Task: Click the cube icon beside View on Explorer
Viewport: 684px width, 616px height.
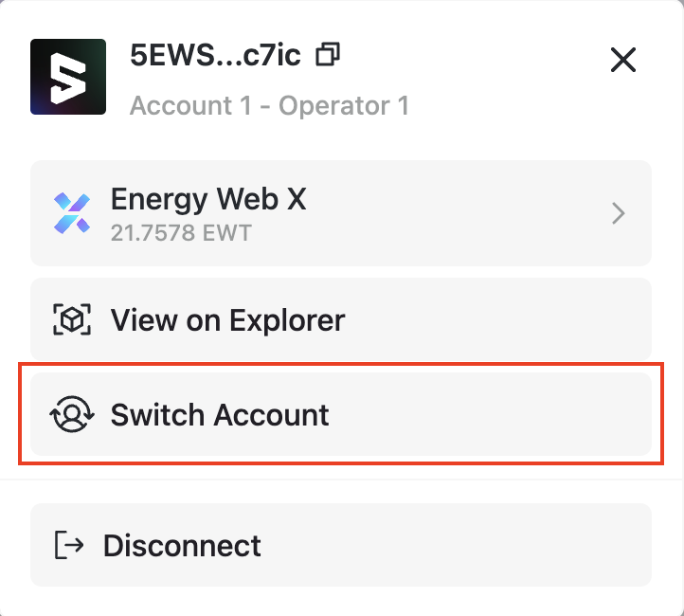Action: (72, 320)
